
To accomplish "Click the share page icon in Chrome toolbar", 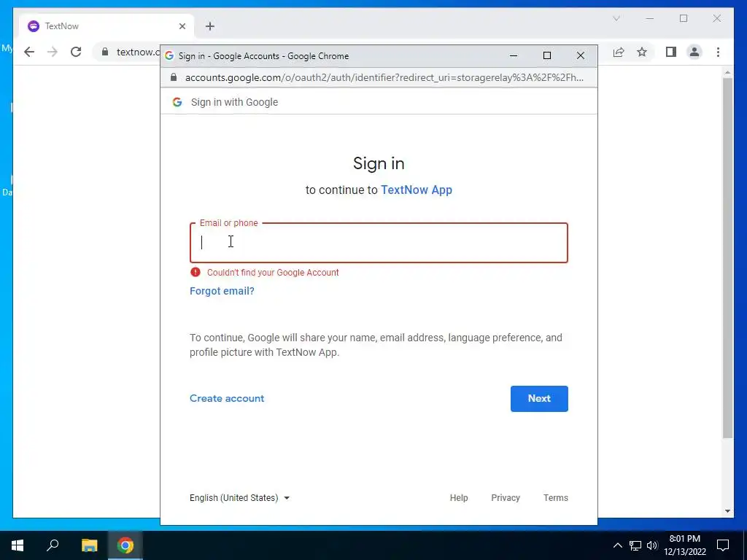I will tap(619, 52).
